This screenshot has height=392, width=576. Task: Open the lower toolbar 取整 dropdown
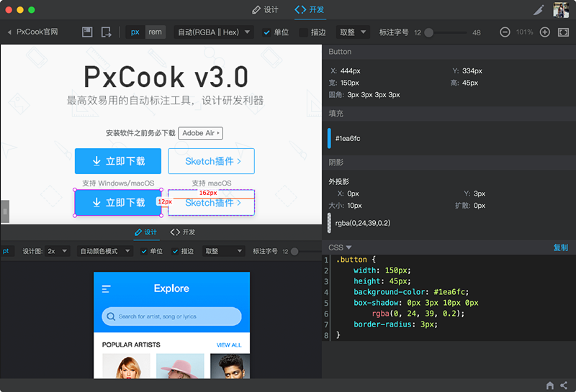[223, 252]
